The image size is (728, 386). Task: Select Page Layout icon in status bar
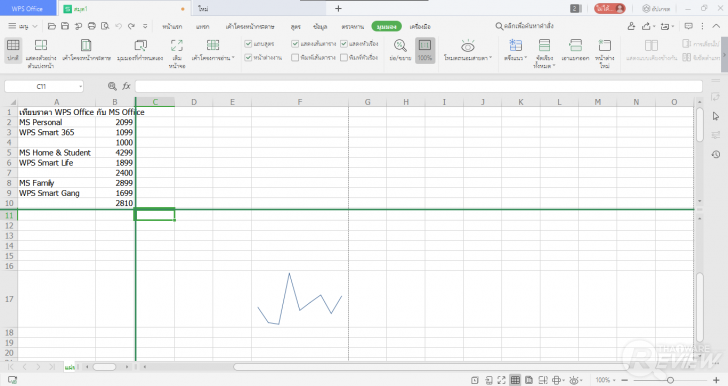529,380
